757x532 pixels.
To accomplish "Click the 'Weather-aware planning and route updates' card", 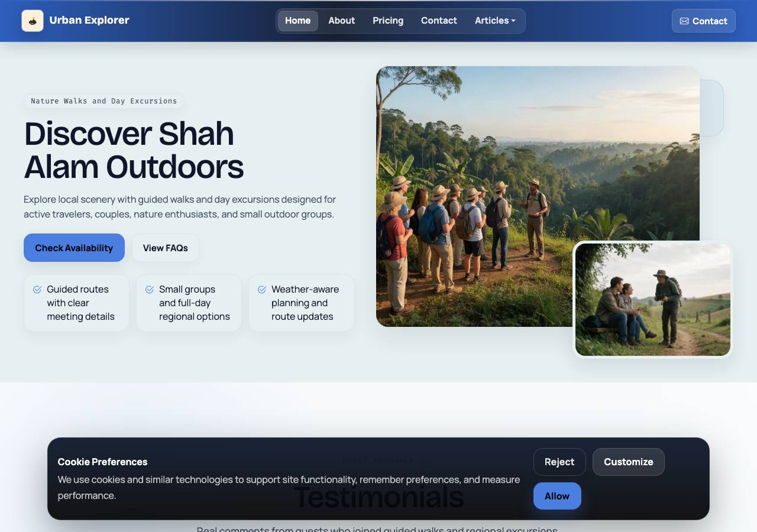I will 301,303.
